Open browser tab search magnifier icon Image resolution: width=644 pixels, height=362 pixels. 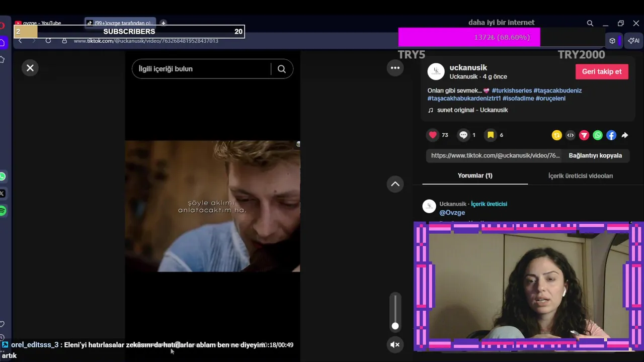[590, 23]
